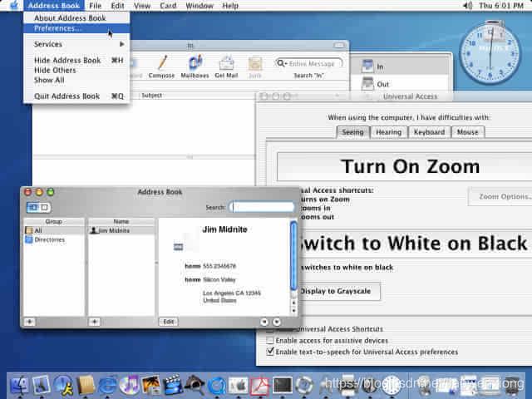This screenshot has width=532, height=399.
Task: Click the Compose pencil icon in Mail
Action: [162, 62]
